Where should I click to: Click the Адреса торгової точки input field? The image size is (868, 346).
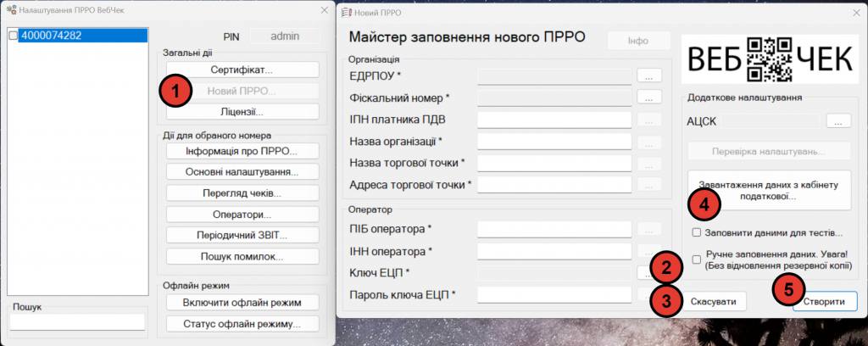tap(554, 184)
